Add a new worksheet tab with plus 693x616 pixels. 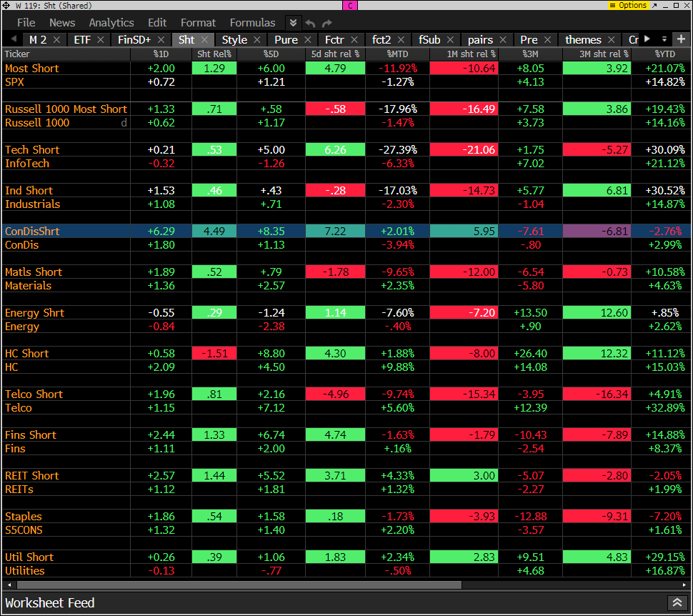click(x=664, y=39)
